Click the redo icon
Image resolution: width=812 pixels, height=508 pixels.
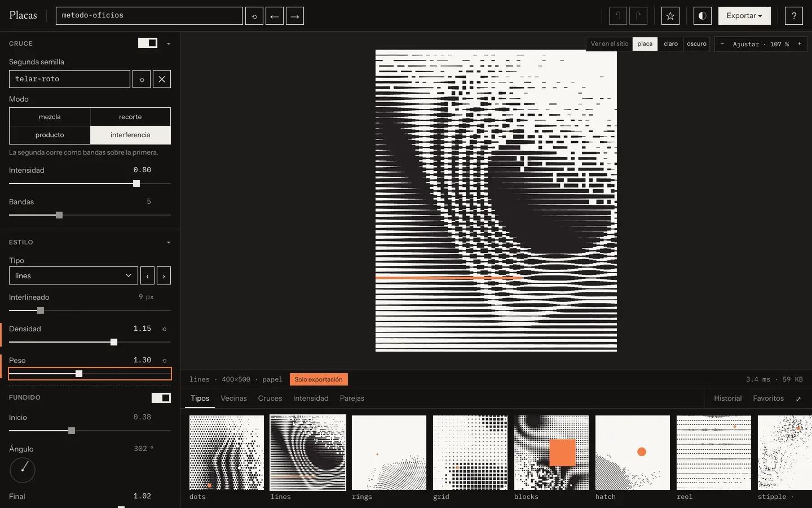click(638, 16)
